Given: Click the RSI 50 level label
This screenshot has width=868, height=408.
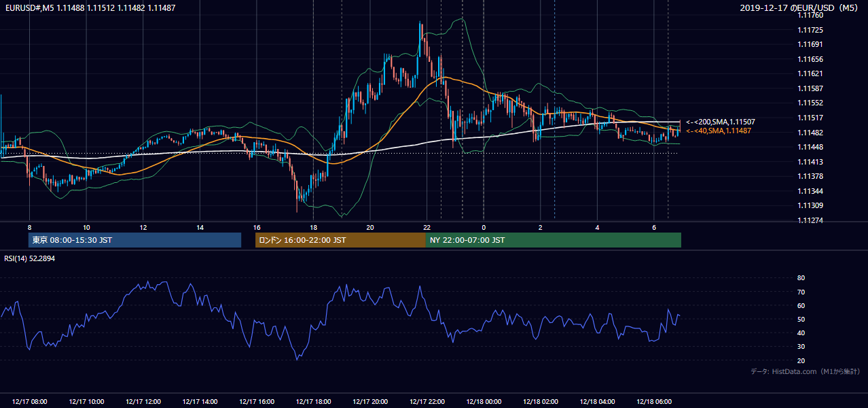Looking at the screenshot, I should coord(801,319).
